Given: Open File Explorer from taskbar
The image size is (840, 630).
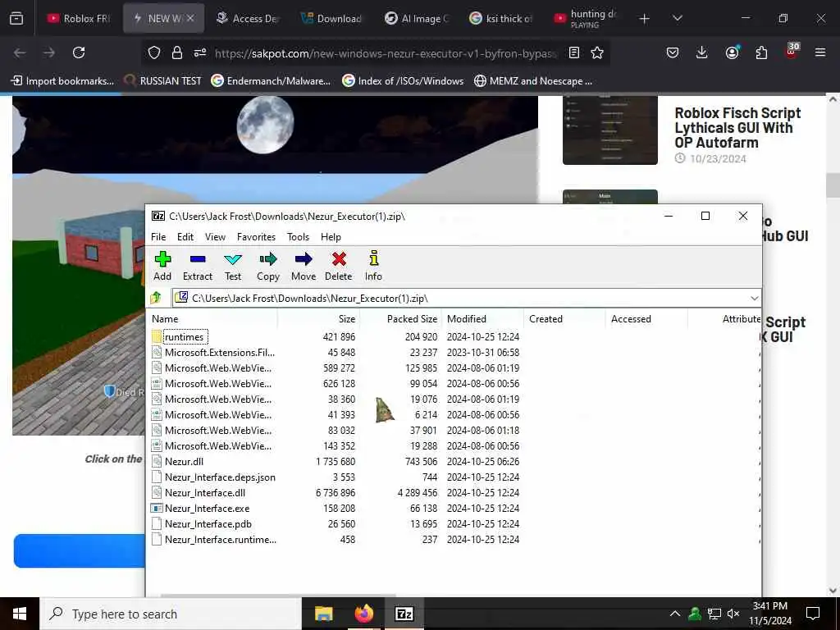Looking at the screenshot, I should pyautogui.click(x=323, y=614).
